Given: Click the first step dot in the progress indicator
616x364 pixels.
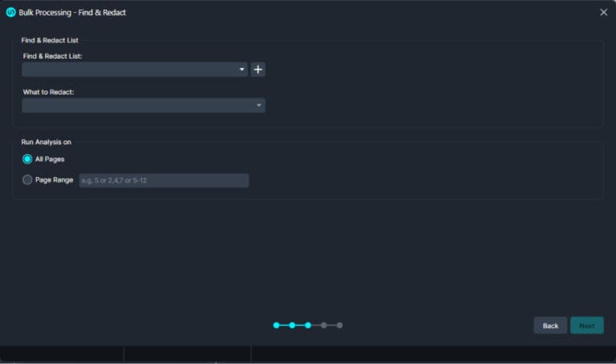Looking at the screenshot, I should click(276, 326).
